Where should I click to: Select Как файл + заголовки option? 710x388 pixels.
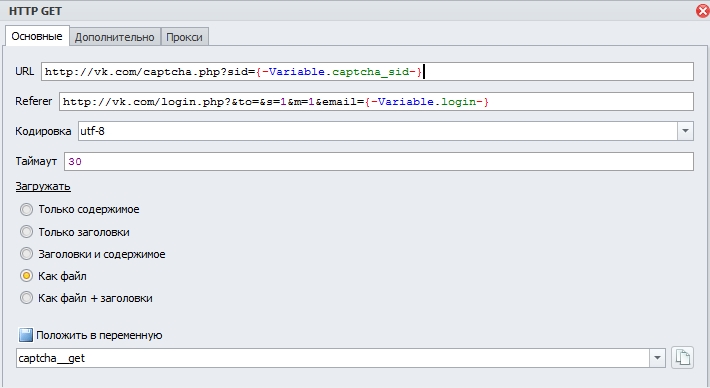point(26,298)
